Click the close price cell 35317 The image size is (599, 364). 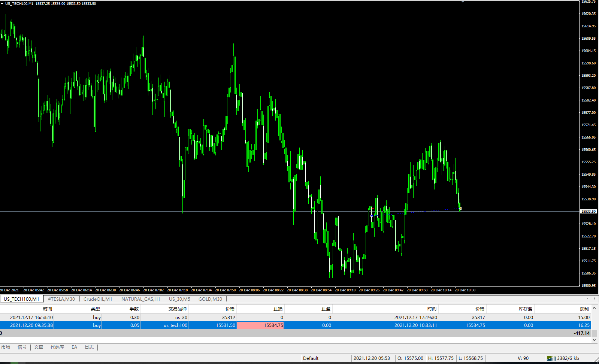tap(478, 317)
